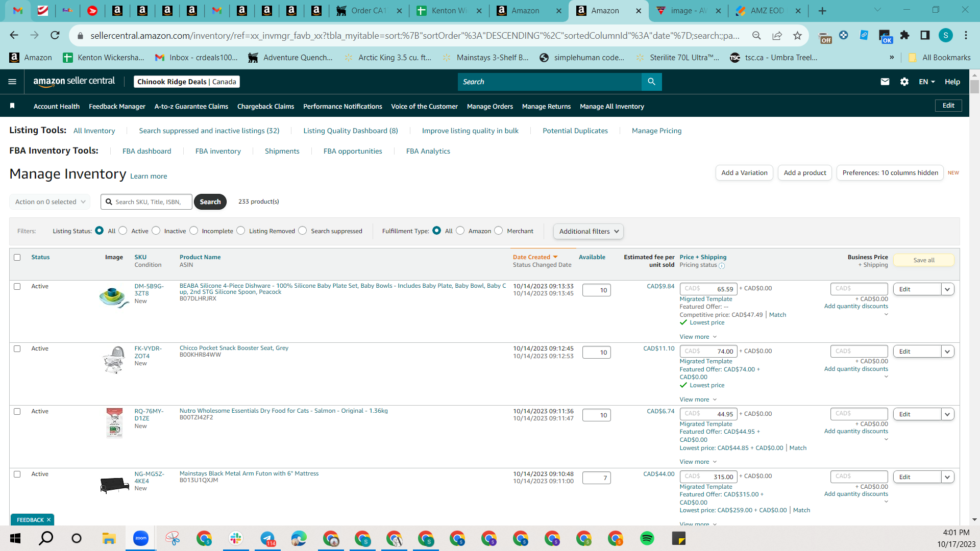
Task: Open the Windows Start menu
Action: click(15, 538)
